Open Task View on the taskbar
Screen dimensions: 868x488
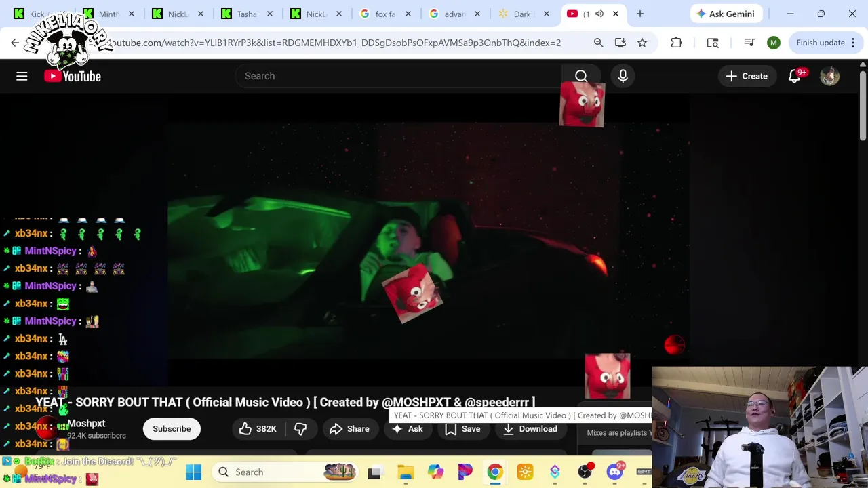point(374,472)
